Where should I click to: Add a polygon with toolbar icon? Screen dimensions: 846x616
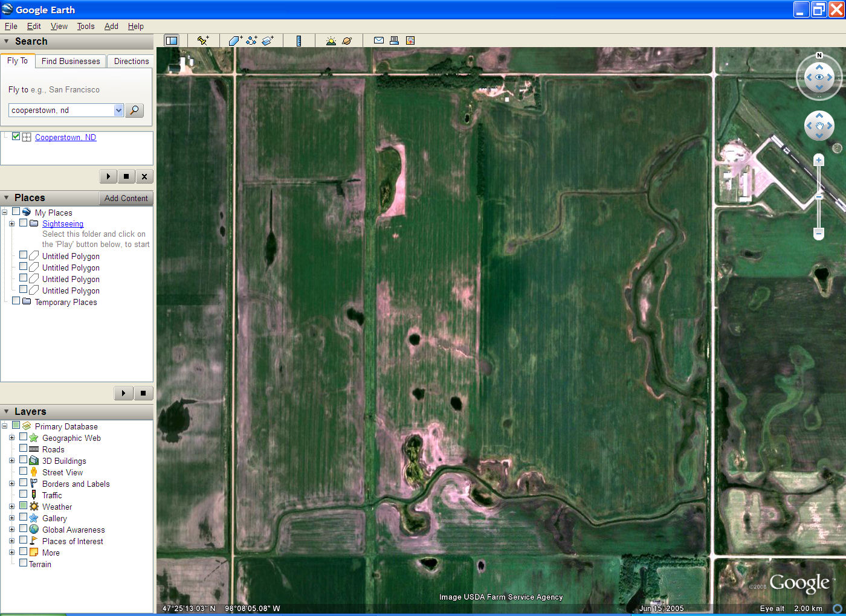(x=235, y=40)
